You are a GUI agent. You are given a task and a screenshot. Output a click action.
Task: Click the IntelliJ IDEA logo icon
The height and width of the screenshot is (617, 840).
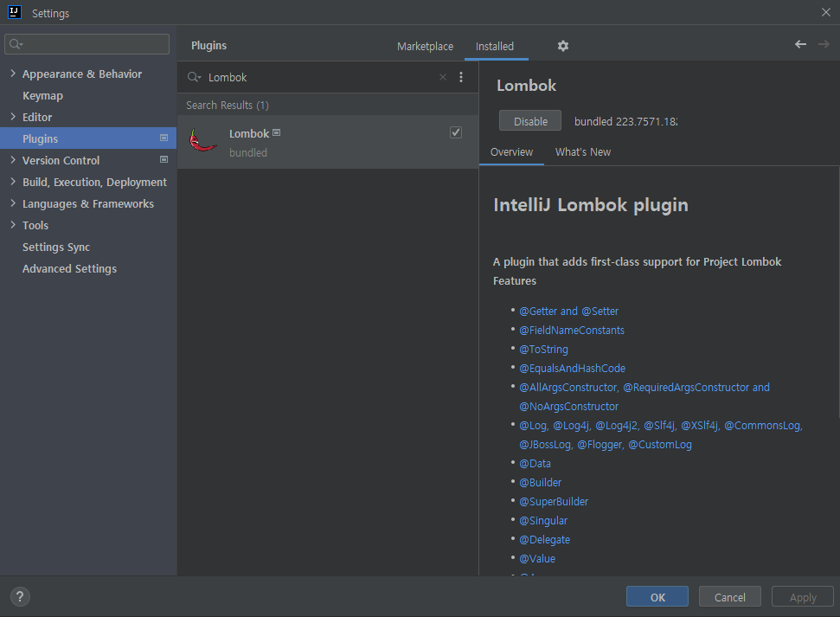coord(15,12)
